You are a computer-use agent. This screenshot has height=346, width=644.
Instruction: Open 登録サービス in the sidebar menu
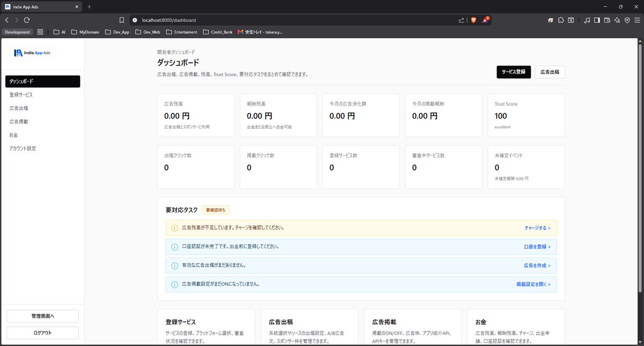43,95
